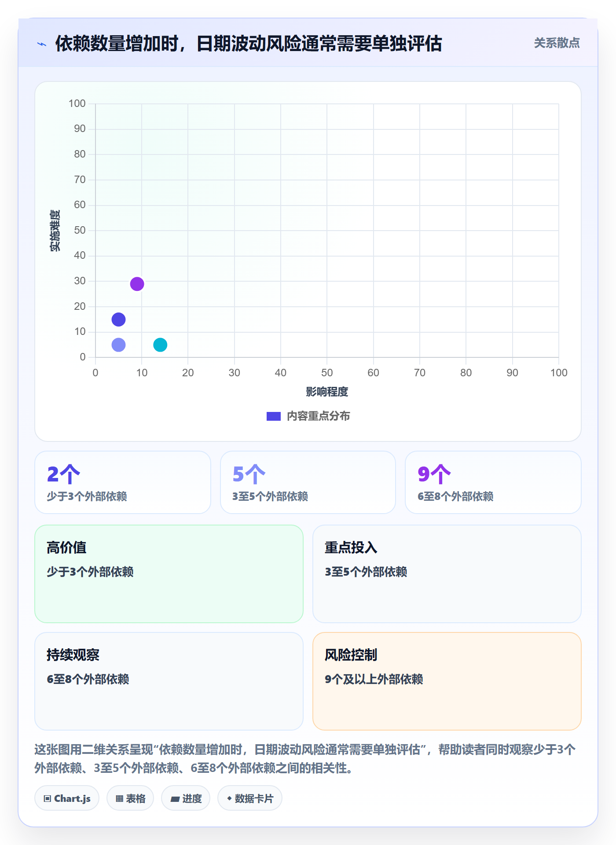This screenshot has height=845, width=616.
Task: Open the 风险控制 quadrant card
Action: (447, 681)
